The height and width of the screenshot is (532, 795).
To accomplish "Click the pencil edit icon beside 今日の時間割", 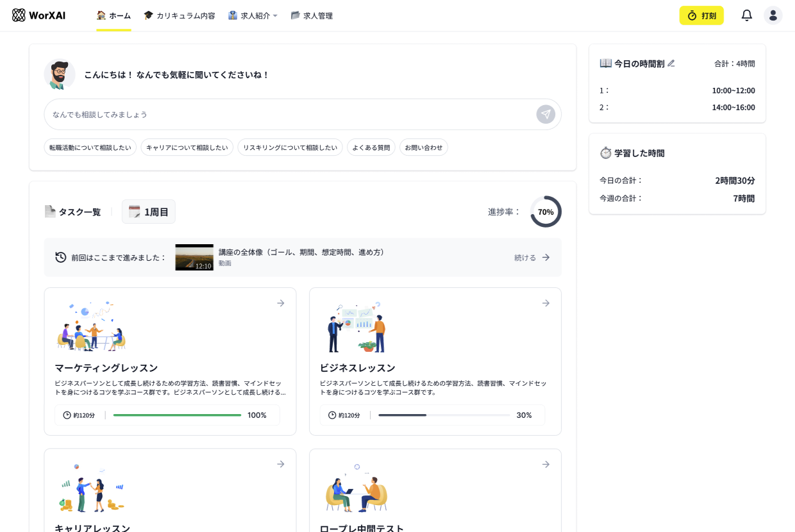I will 671,63.
